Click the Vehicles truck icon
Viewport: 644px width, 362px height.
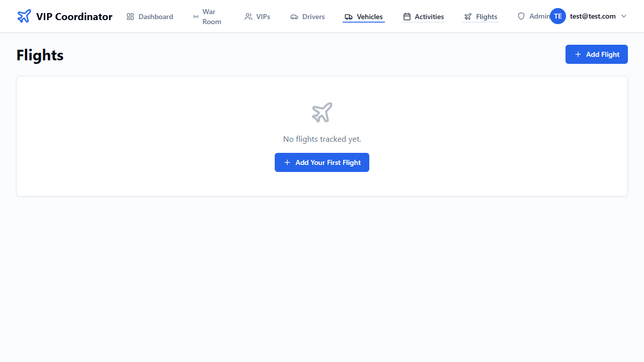[x=349, y=17]
